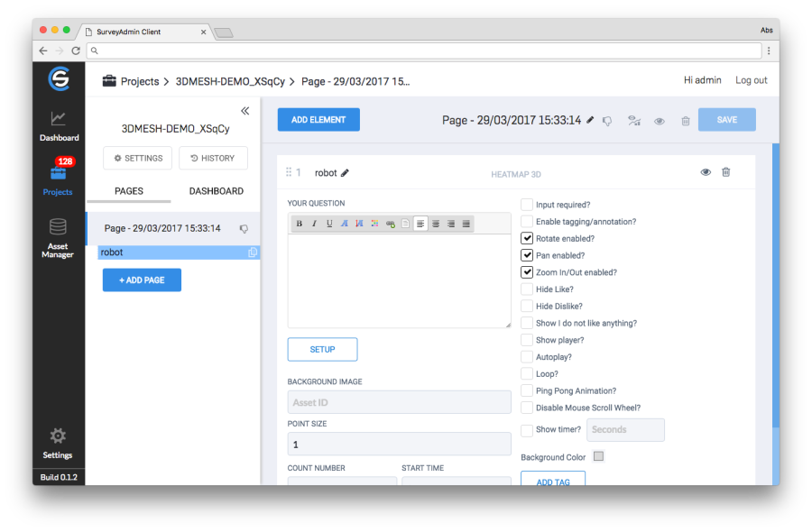The height and width of the screenshot is (532, 812).
Task: Justify question text
Action: [x=466, y=224]
